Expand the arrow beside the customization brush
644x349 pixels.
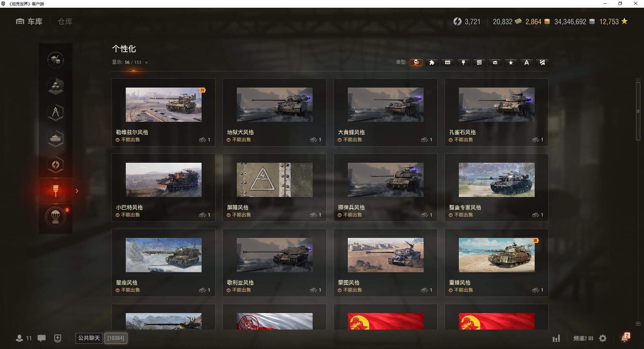[77, 191]
